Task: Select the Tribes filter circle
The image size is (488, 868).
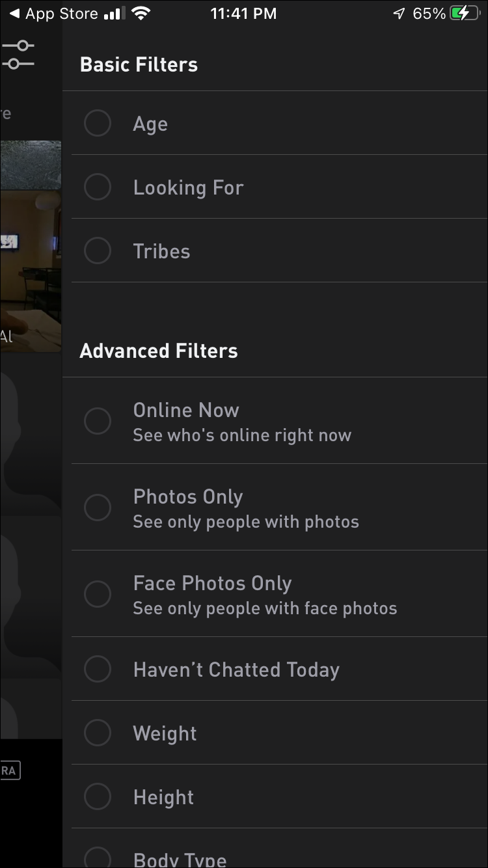Action: point(98,251)
